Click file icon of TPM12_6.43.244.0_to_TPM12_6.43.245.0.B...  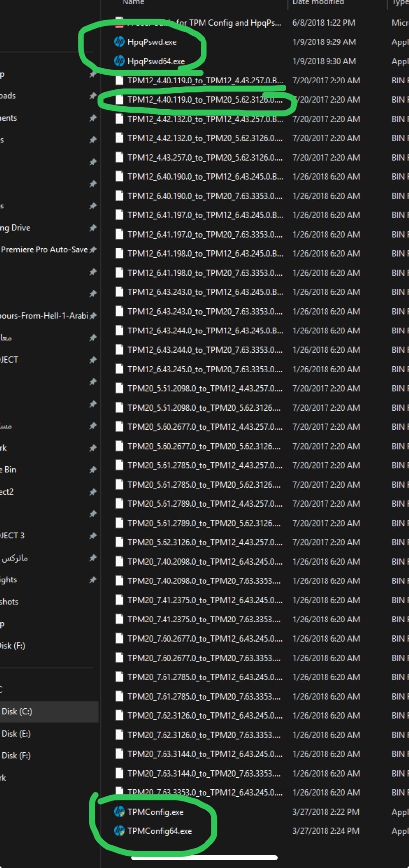pyautogui.click(x=119, y=331)
